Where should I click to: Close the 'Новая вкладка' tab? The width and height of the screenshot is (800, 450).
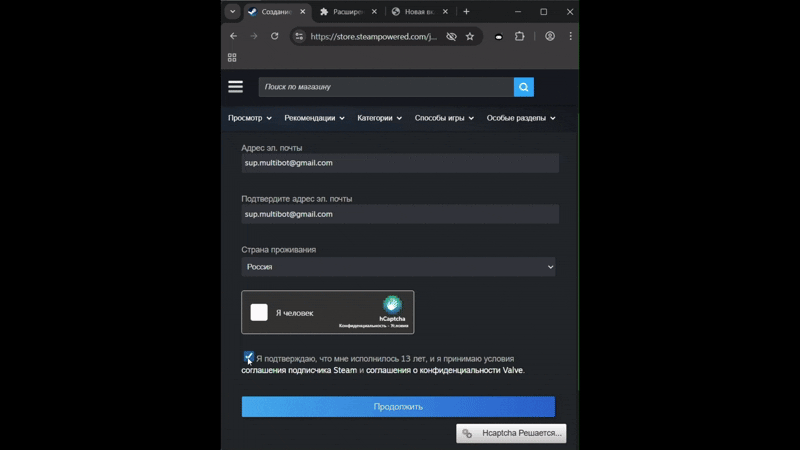point(445,12)
